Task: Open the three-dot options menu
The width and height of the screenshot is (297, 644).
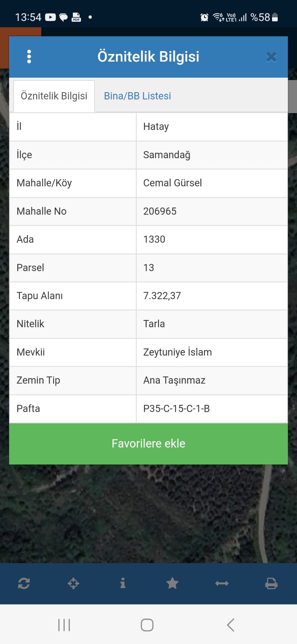Action: pyautogui.click(x=29, y=57)
